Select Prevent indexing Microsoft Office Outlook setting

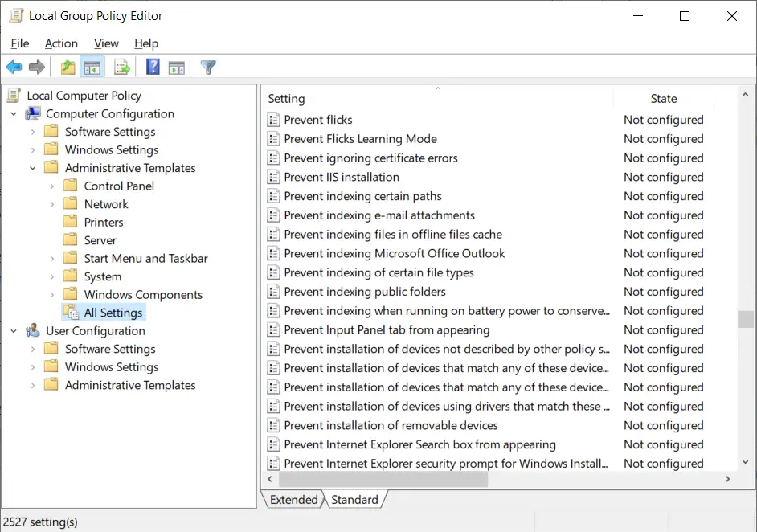point(394,253)
